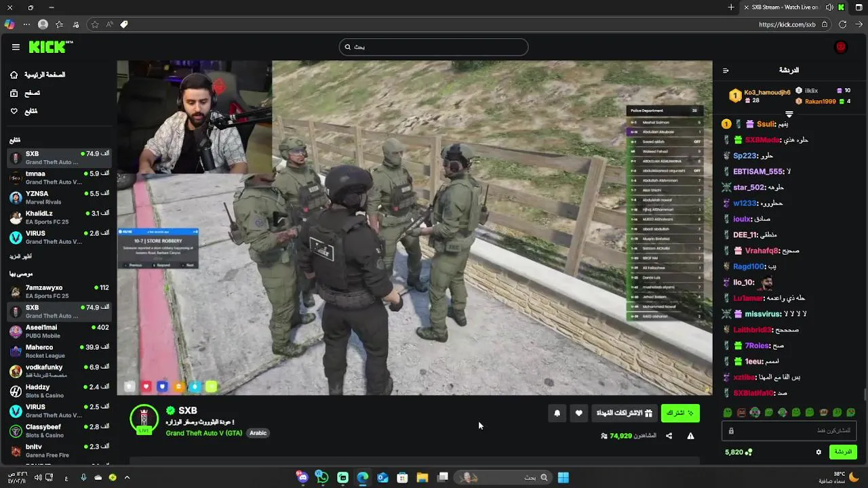Open the Following sidebar link

(24, 111)
